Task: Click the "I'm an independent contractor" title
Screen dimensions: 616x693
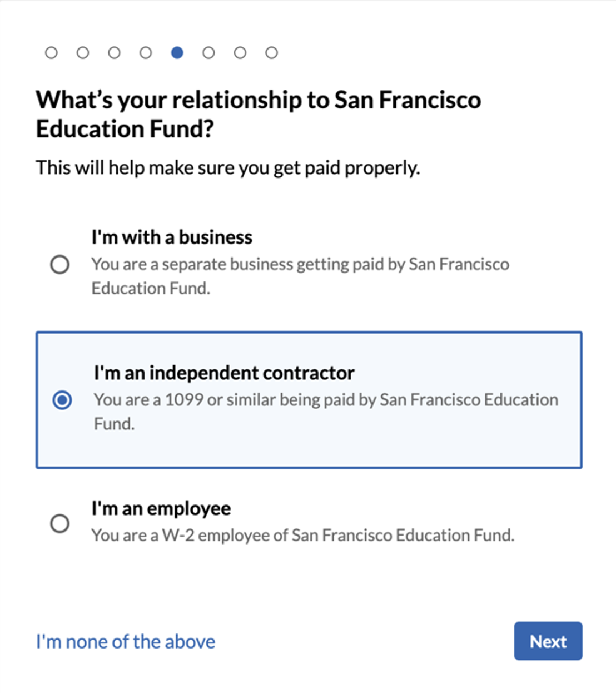Action: coord(223,373)
